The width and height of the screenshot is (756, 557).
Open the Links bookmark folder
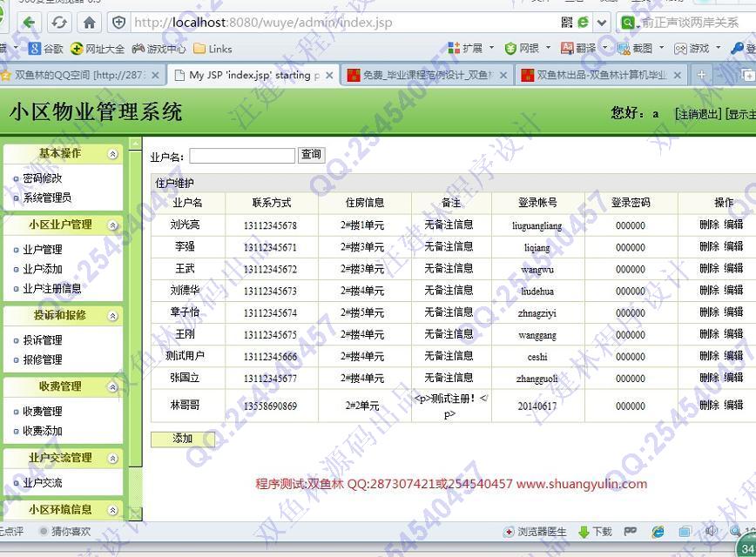pos(213,49)
